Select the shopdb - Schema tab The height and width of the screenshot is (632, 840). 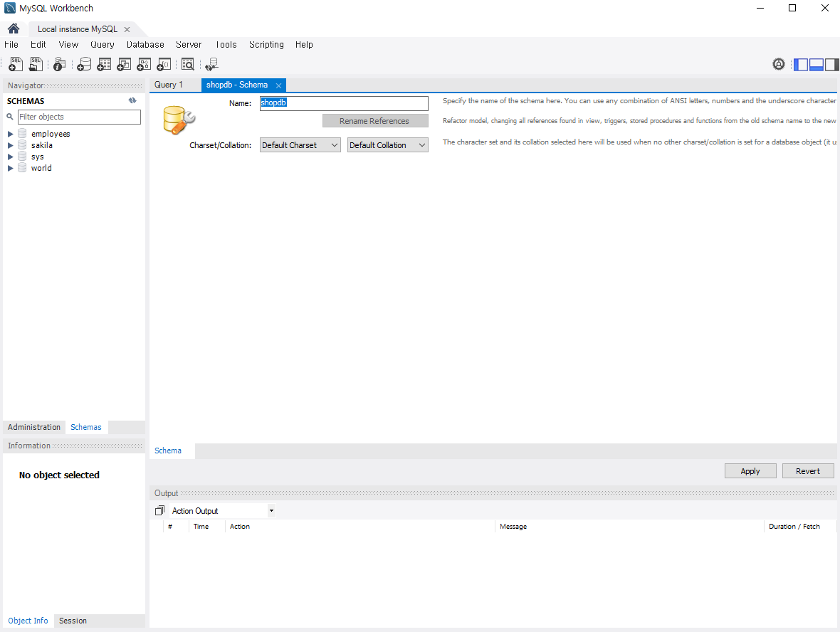[x=237, y=85]
